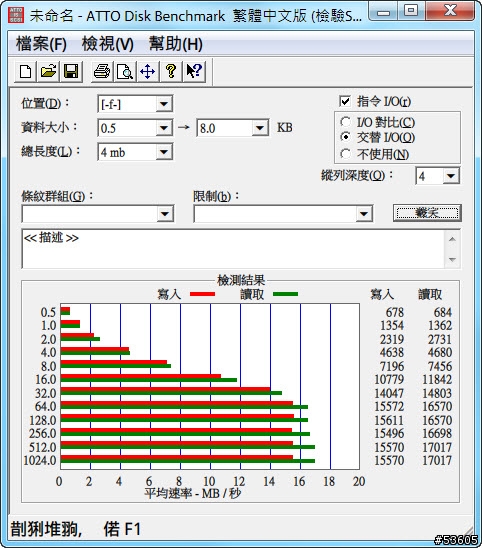Open the 檢視(V) menu

point(108,44)
